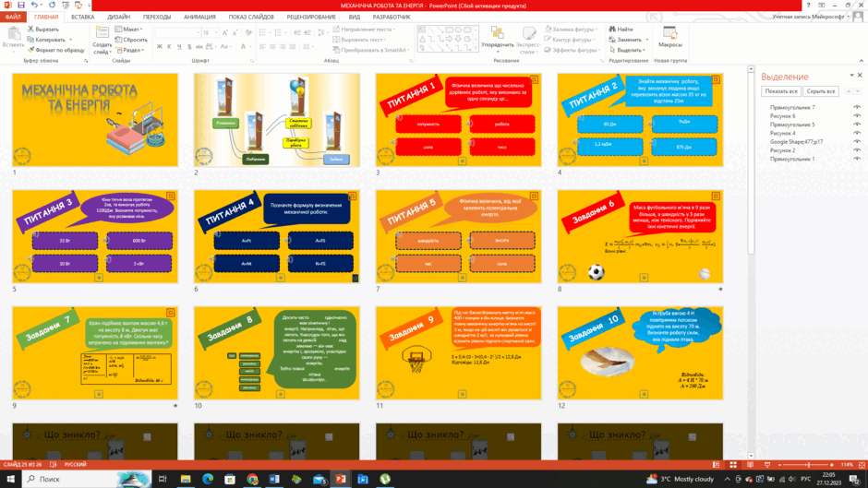
Task: Click the Показать все button
Action: click(x=780, y=91)
